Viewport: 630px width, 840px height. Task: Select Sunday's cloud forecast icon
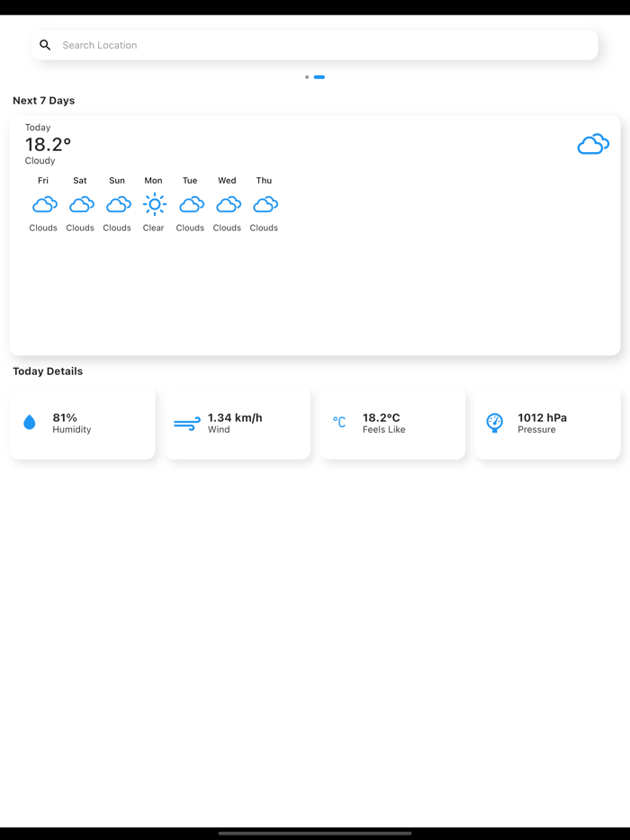click(x=119, y=204)
